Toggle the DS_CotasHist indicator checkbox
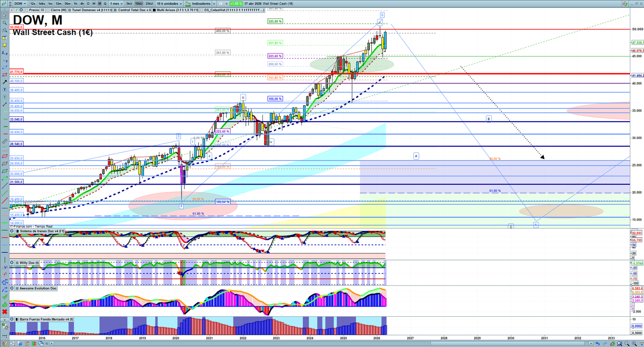The image size is (644, 347). [202, 10]
